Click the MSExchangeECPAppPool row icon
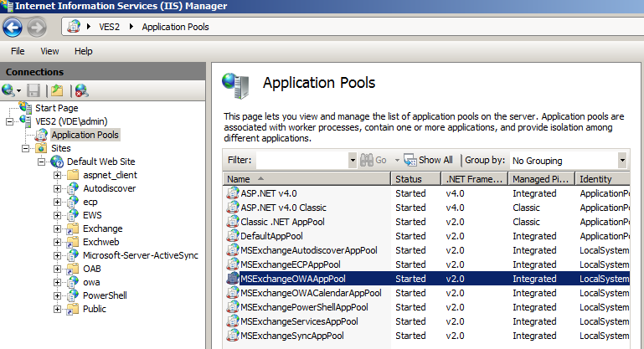 point(233,264)
